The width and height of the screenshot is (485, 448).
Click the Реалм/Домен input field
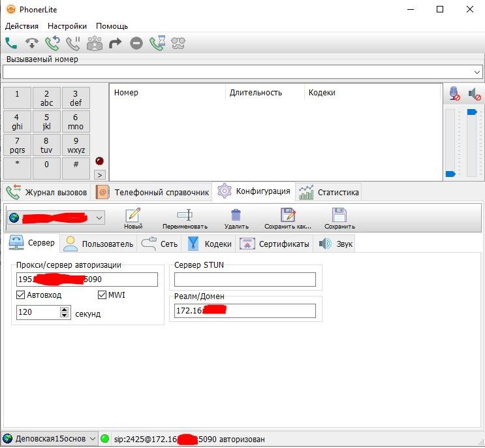point(245,311)
